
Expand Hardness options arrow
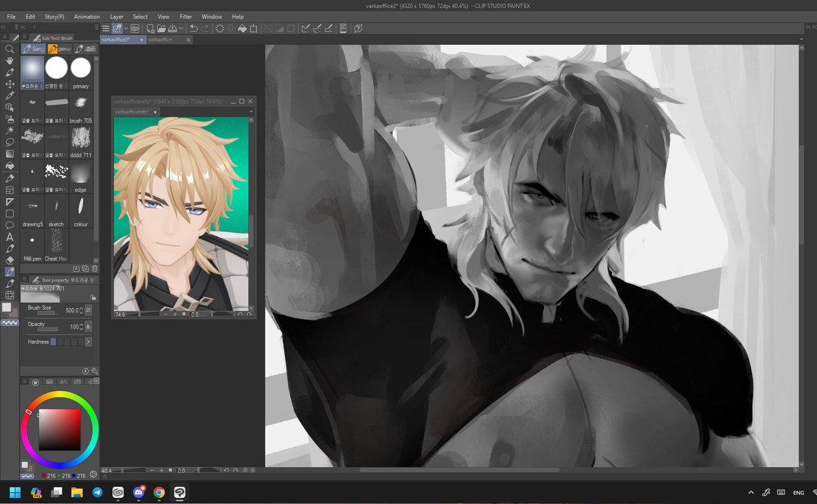[89, 341]
